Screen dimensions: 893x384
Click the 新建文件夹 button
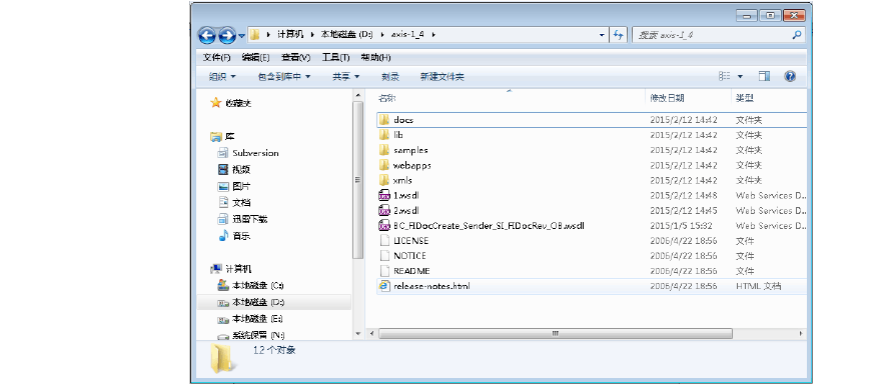pos(442,76)
